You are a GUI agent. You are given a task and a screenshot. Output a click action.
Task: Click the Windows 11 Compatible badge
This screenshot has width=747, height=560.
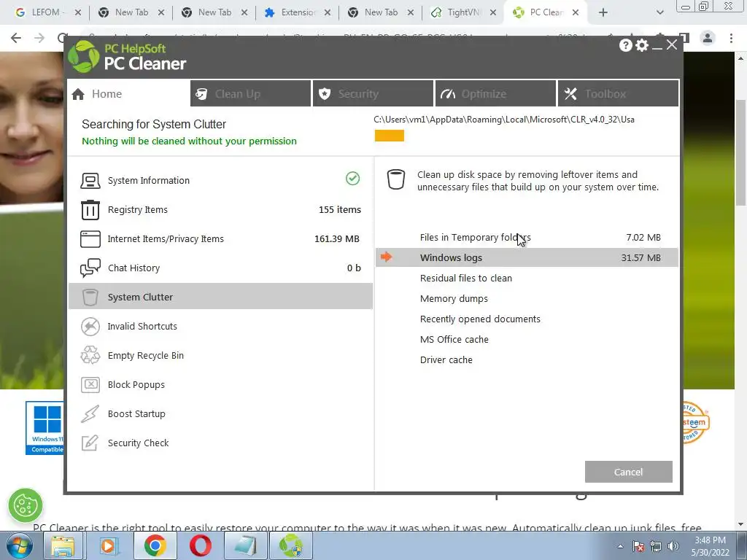click(x=44, y=427)
